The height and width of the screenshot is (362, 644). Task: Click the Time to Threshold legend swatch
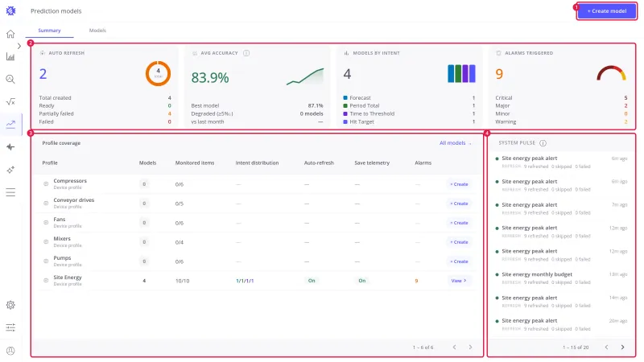(x=345, y=113)
